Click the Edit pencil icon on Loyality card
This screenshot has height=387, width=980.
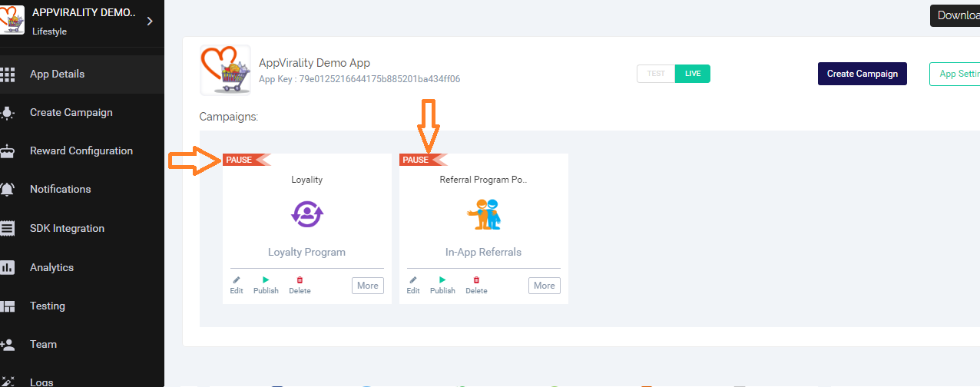pyautogui.click(x=237, y=280)
